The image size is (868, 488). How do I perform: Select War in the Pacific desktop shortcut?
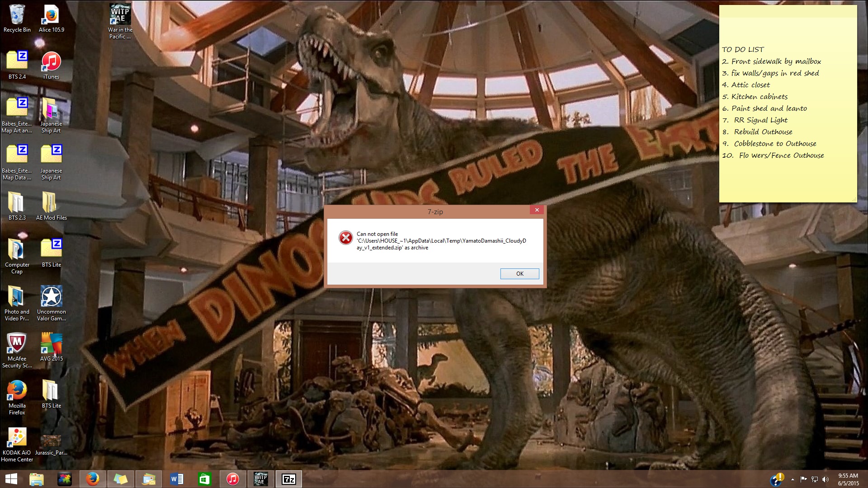[x=120, y=21]
